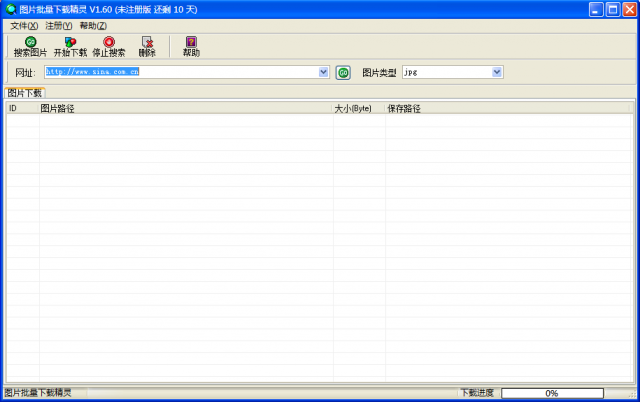Open the 帮助(Z) menu
The image size is (640, 402).
[93, 26]
